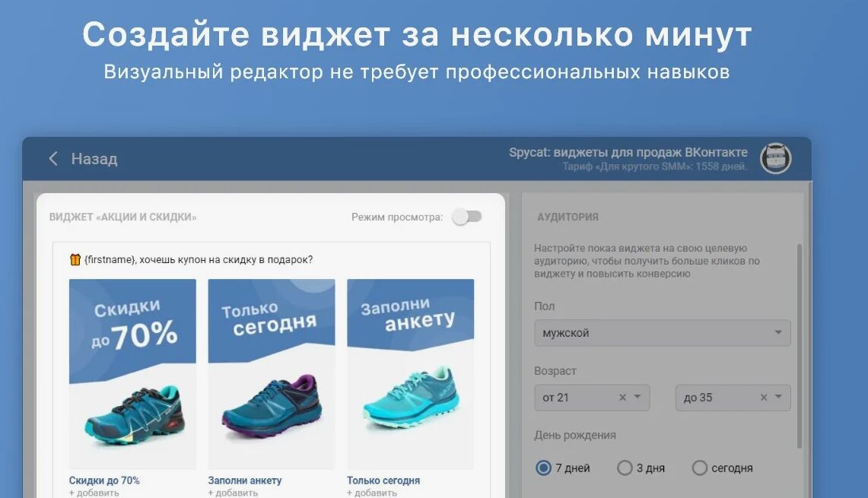Select the '3 дня' birthday radio button
This screenshot has width=868, height=498.
coord(625,468)
